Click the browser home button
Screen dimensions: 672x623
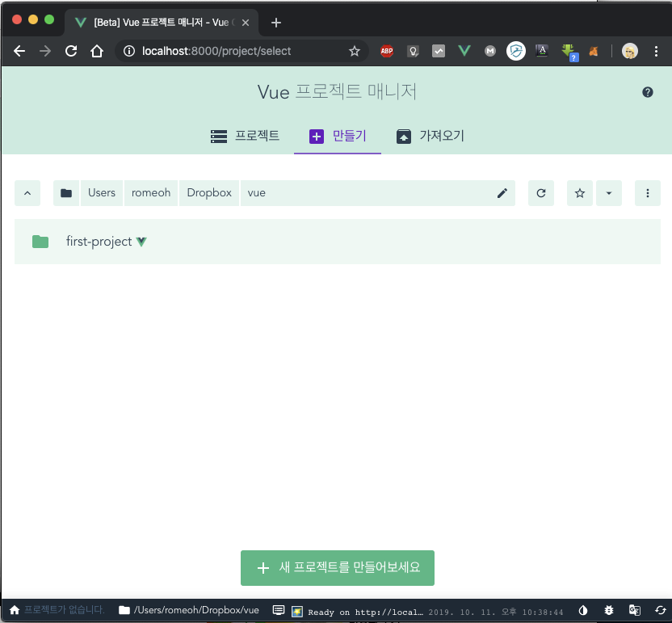[x=97, y=51]
